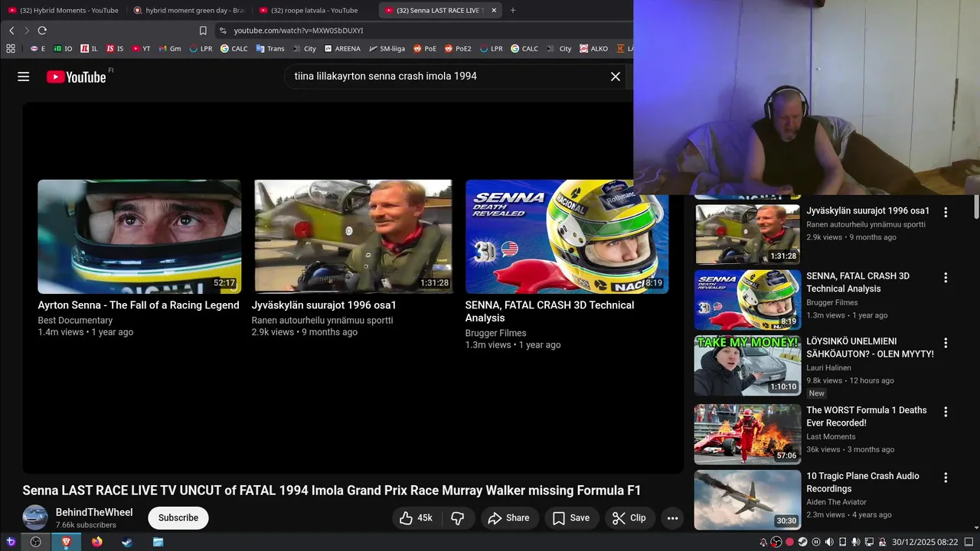Like the video with 45k likes

pyautogui.click(x=416, y=518)
